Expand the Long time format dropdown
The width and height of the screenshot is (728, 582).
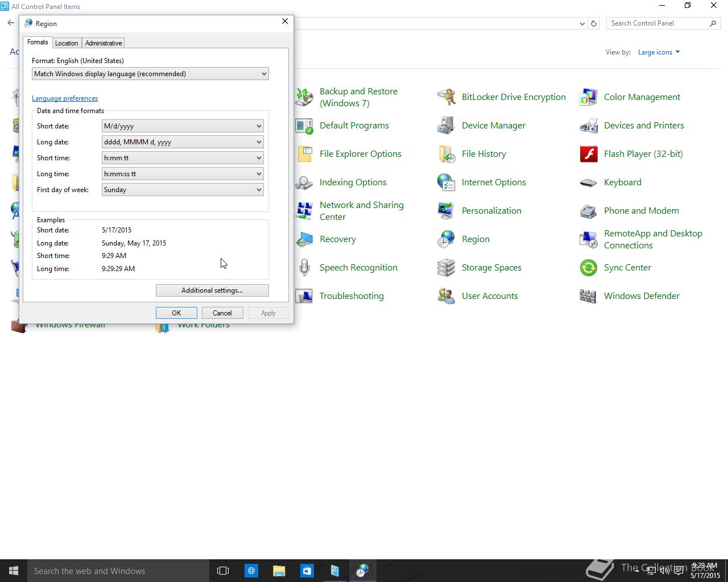pos(183,174)
